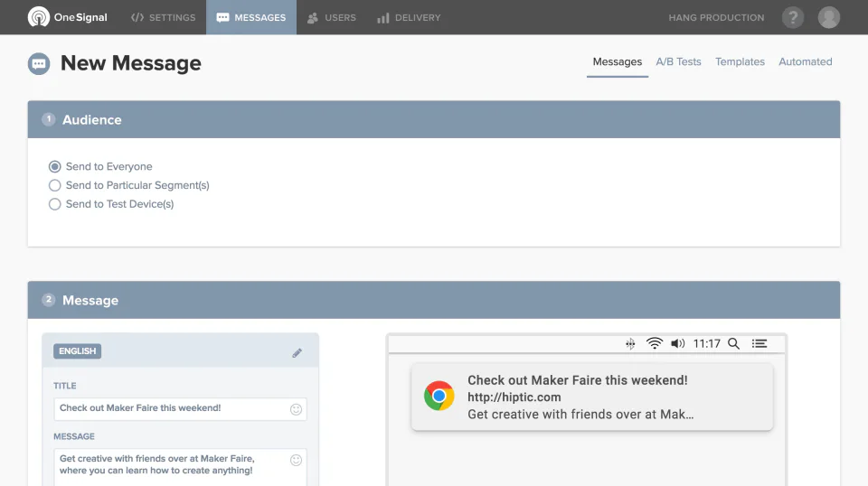Click into the Title input field
Viewport: 868px width, 486px height.
(172, 408)
